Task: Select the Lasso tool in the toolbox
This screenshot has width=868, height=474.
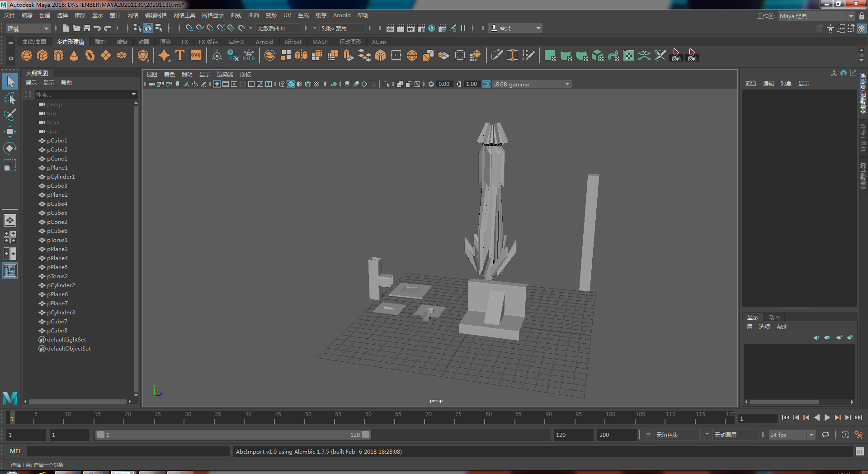Action: click(x=10, y=99)
